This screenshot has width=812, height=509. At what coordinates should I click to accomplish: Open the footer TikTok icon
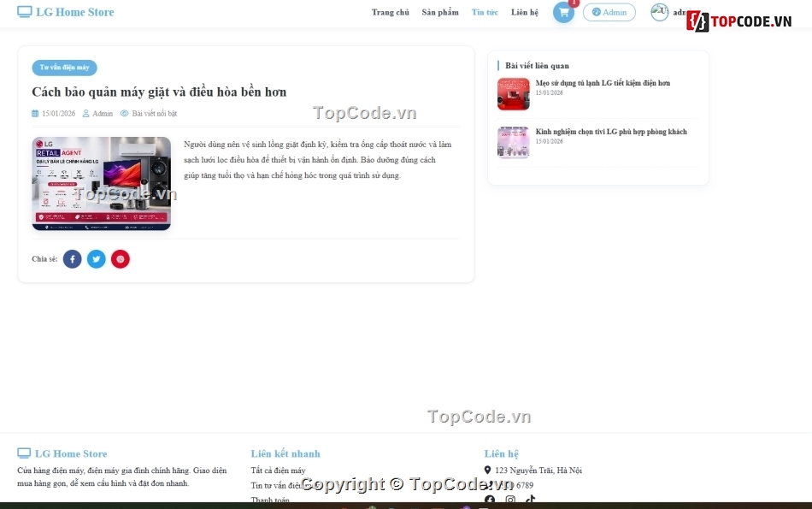click(x=530, y=500)
